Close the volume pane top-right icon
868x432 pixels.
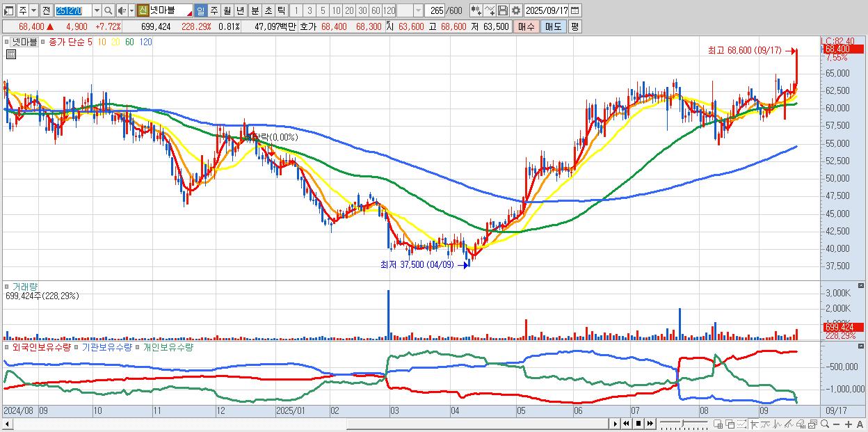[x=862, y=286]
